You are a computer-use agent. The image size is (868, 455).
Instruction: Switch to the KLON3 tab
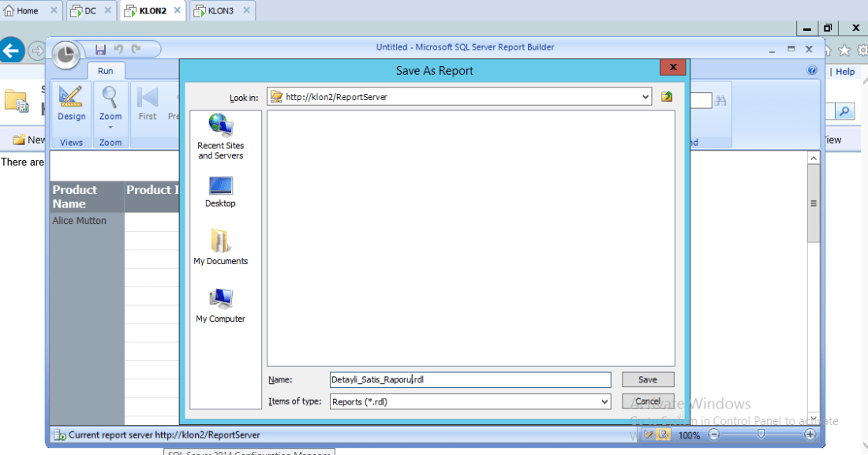point(220,11)
